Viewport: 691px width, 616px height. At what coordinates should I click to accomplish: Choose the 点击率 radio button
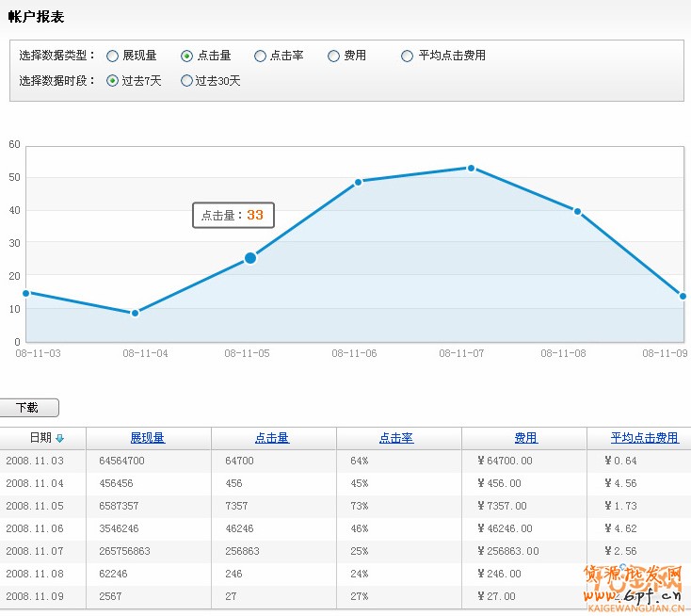point(260,57)
